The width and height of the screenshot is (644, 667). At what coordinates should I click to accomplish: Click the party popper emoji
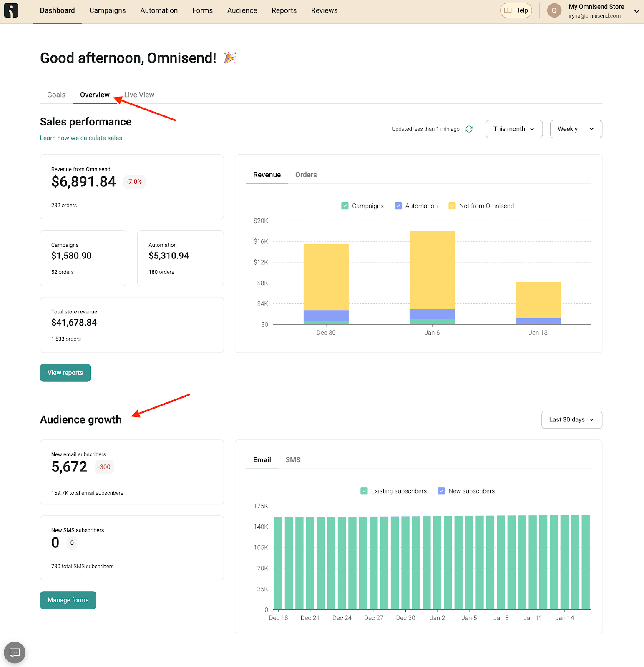[x=230, y=58]
